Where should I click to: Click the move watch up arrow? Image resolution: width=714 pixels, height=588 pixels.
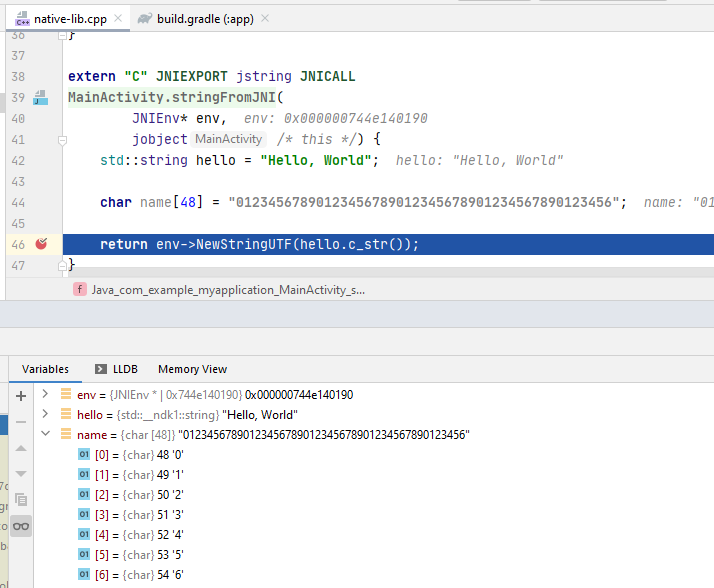pyautogui.click(x=21, y=448)
